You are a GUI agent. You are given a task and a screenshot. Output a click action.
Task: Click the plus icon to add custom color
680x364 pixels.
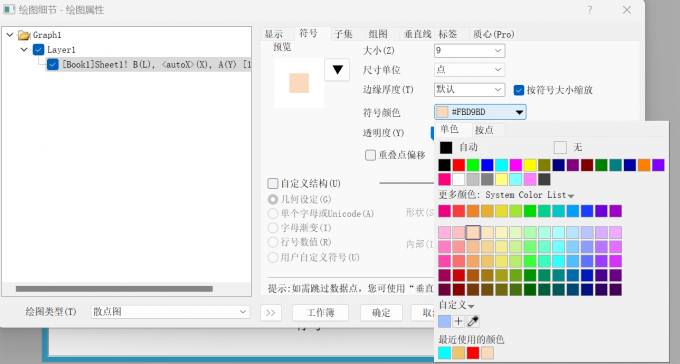(x=458, y=321)
